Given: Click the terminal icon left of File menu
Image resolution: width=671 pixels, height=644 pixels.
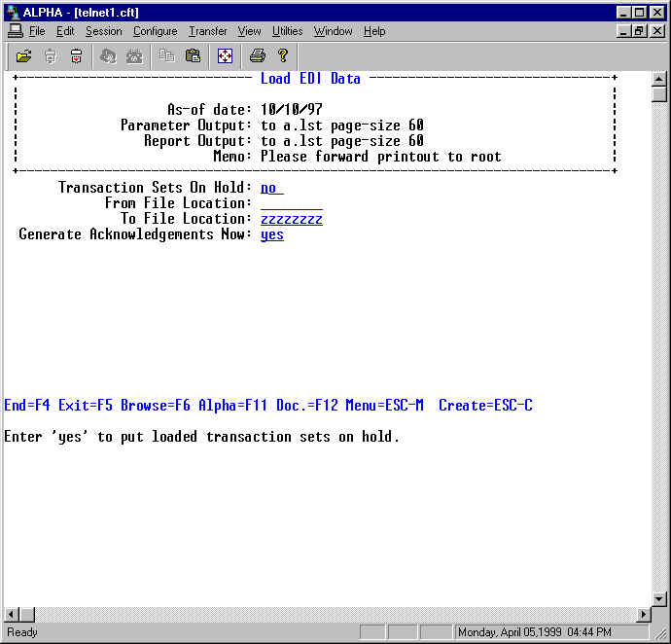Looking at the screenshot, I should (x=15, y=31).
